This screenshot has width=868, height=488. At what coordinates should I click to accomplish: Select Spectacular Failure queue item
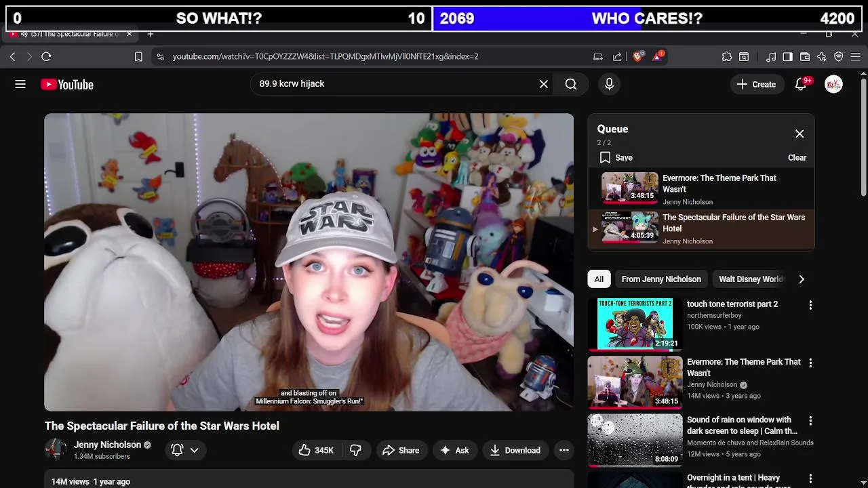point(701,229)
